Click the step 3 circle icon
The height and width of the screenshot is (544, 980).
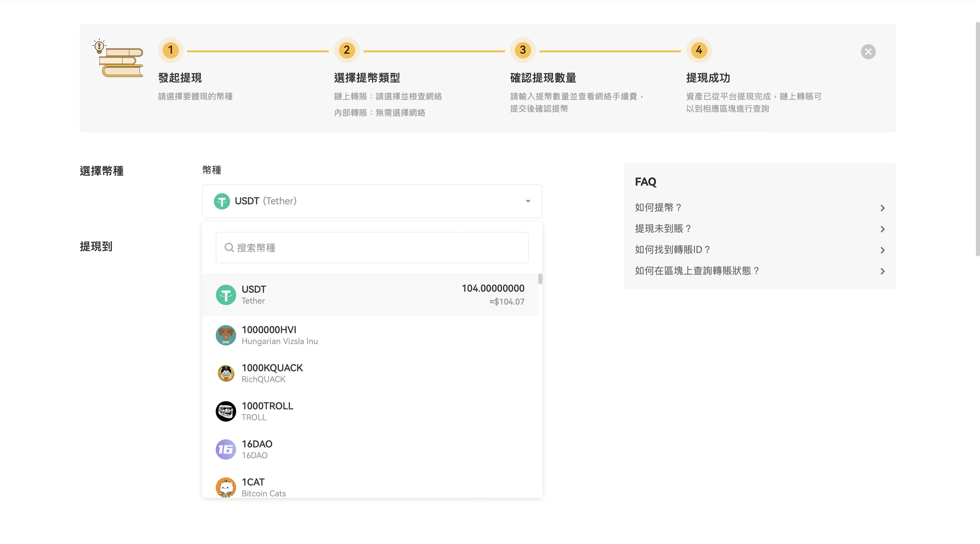[523, 50]
